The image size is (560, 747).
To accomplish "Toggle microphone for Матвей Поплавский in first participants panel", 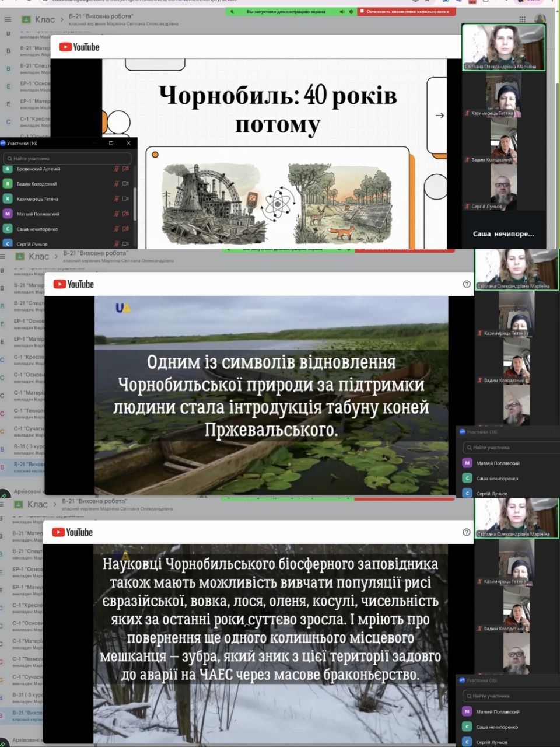I will (117, 214).
